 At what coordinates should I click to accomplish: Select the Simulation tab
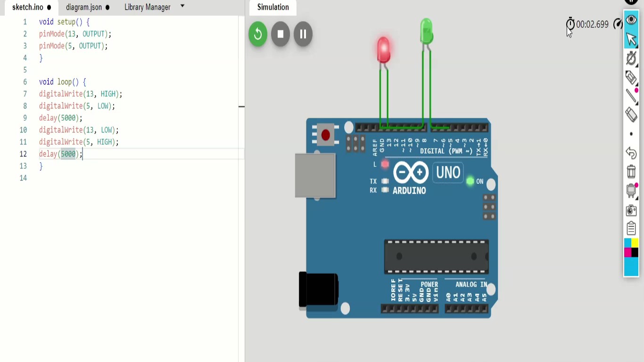(273, 7)
